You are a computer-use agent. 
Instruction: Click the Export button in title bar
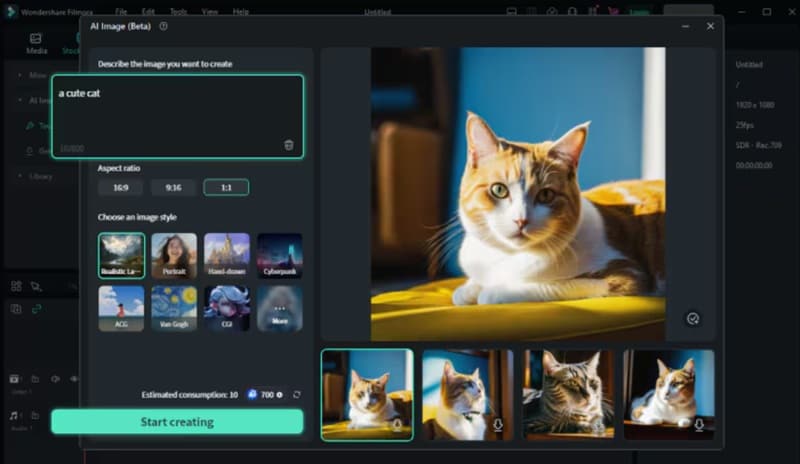[688, 11]
